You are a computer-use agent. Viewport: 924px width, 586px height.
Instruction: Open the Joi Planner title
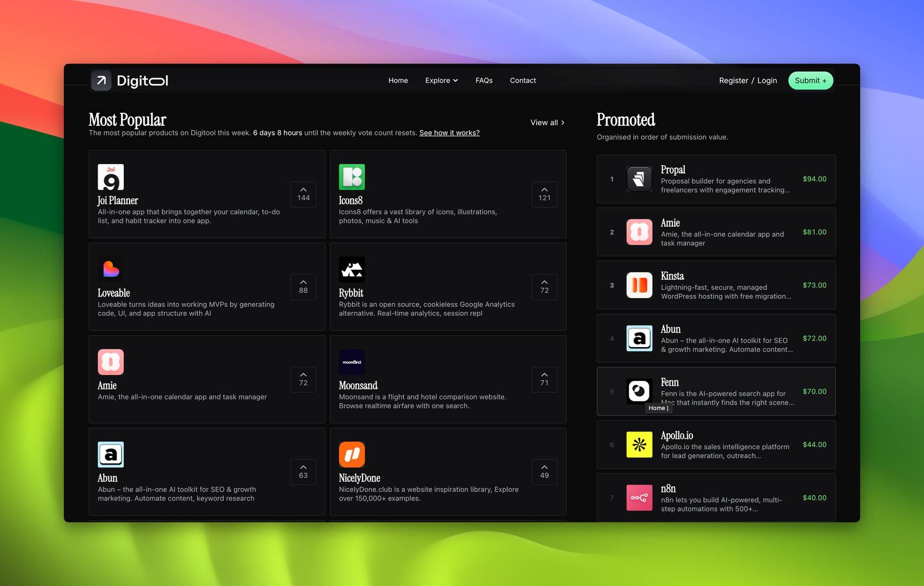[118, 201]
